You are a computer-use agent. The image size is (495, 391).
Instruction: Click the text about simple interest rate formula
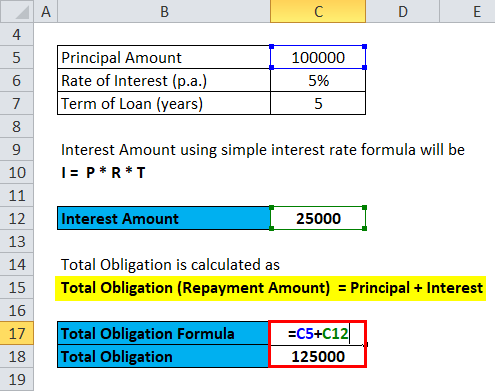point(263,150)
